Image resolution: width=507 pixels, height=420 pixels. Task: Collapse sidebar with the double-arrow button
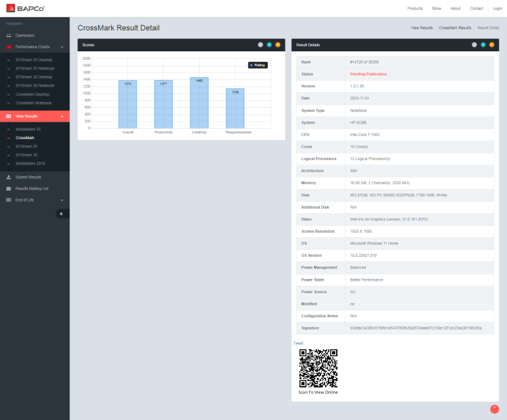click(x=62, y=214)
